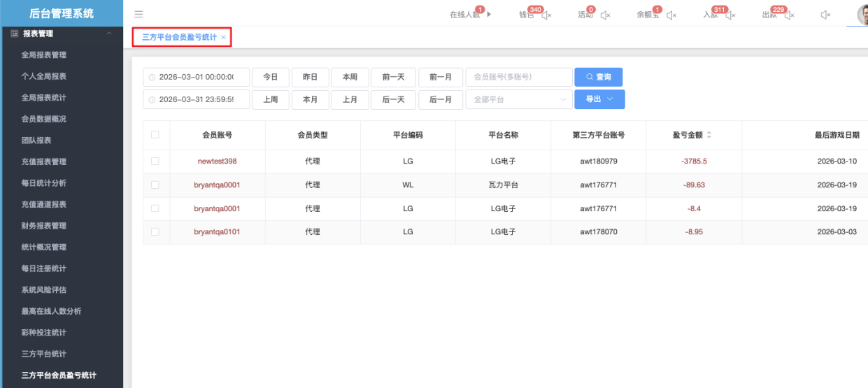Open the 全部平台 platform dropdown
The height and width of the screenshot is (388, 868).
point(518,99)
